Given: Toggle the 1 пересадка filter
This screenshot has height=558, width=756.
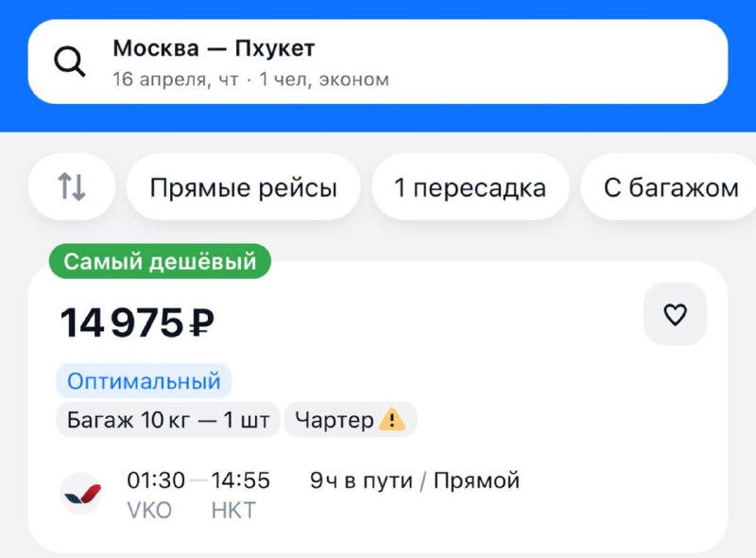Looking at the screenshot, I should 470,186.
